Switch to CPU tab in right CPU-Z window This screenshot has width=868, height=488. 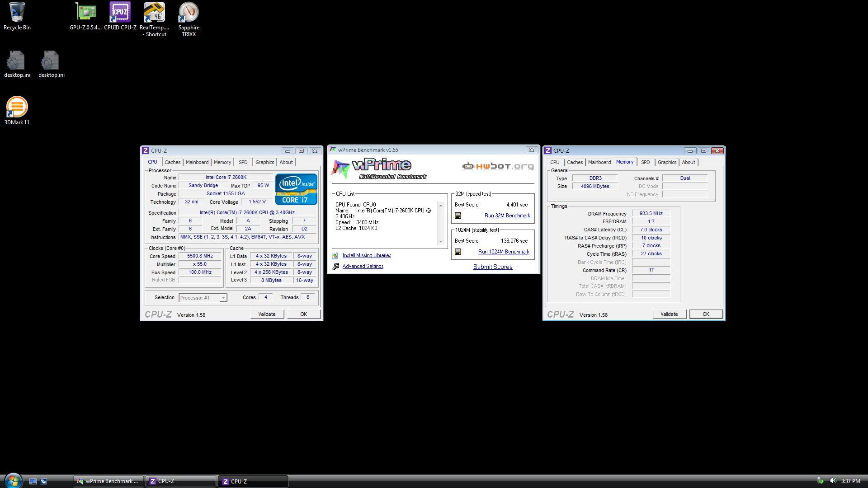click(x=555, y=162)
